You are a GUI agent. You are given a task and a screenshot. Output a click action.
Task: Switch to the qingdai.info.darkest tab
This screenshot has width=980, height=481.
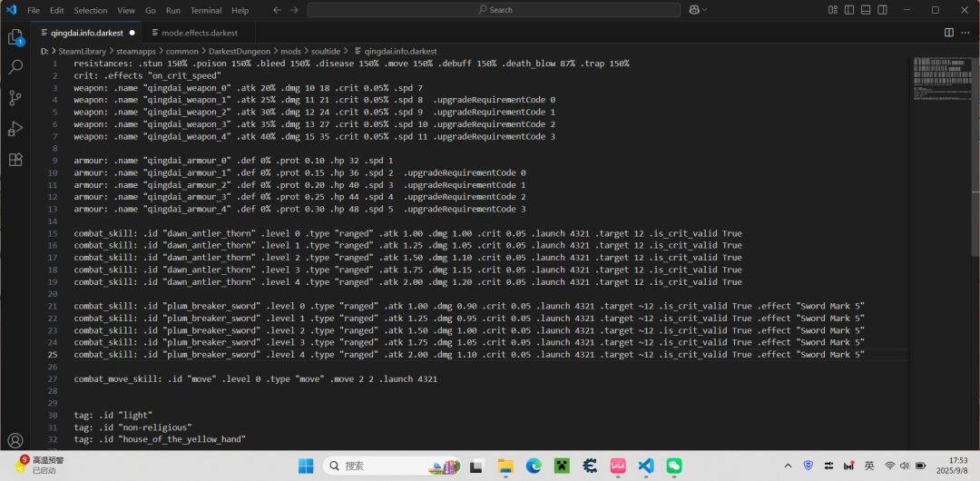click(x=86, y=33)
